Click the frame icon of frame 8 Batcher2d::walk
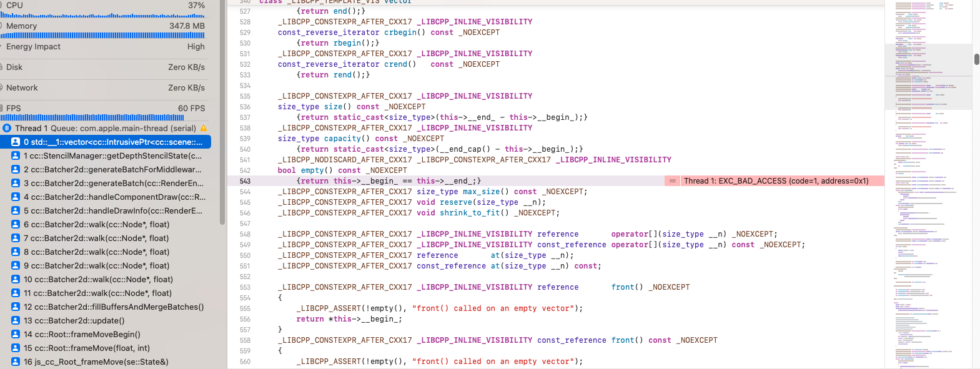 (16, 252)
